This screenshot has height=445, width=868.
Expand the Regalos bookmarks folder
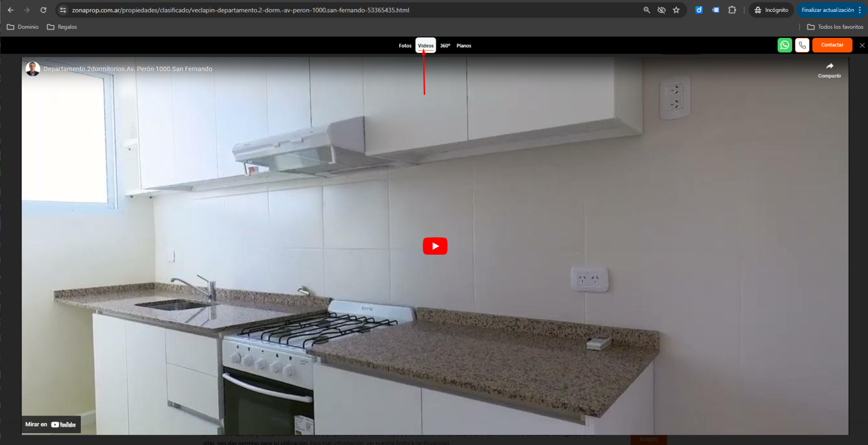click(62, 27)
